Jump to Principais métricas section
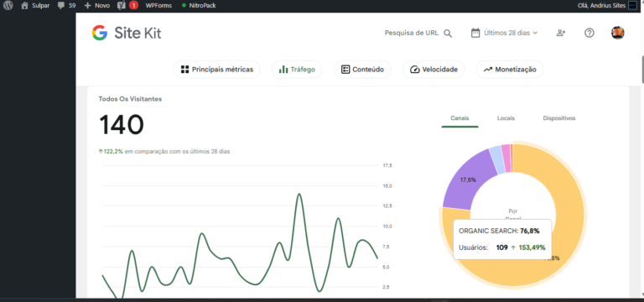 click(216, 70)
